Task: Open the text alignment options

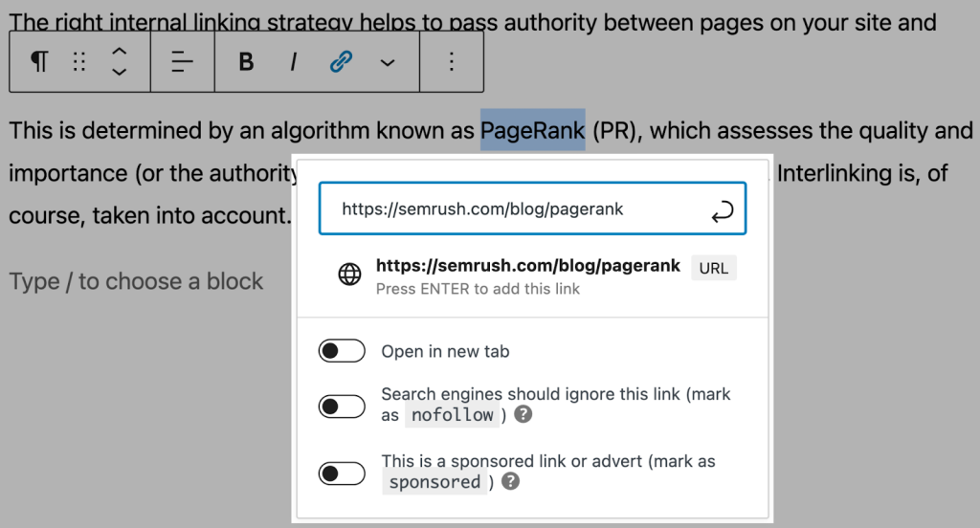Action: point(182,62)
